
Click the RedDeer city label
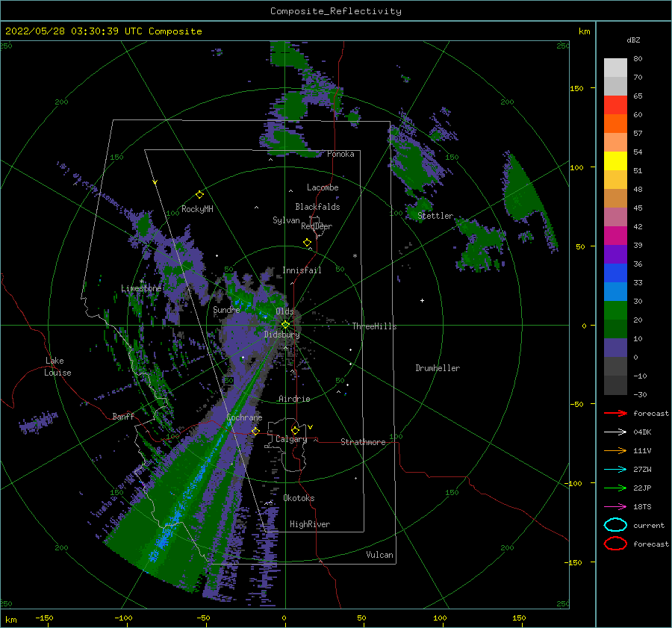(x=317, y=226)
